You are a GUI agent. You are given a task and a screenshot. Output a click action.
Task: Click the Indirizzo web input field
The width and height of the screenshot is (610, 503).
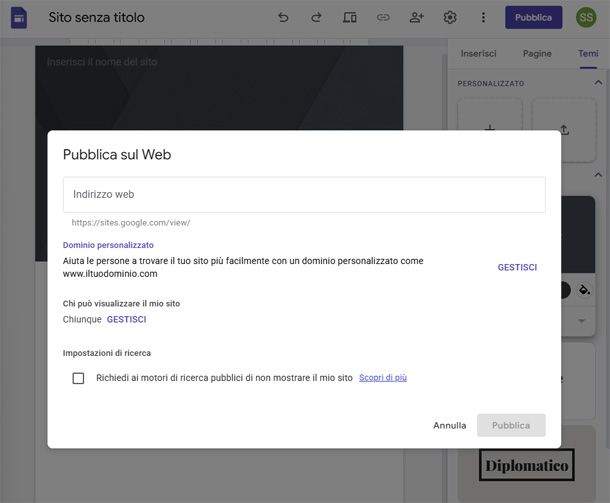pos(304,195)
